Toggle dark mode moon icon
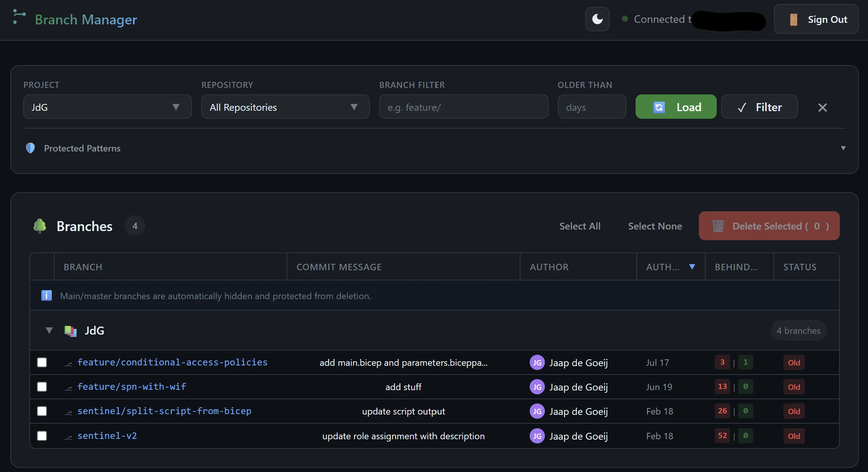The image size is (868, 472). (x=597, y=19)
